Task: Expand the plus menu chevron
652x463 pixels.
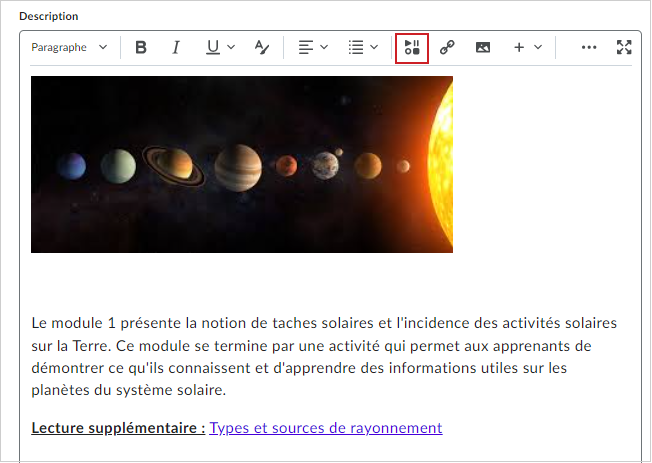Action: point(538,47)
